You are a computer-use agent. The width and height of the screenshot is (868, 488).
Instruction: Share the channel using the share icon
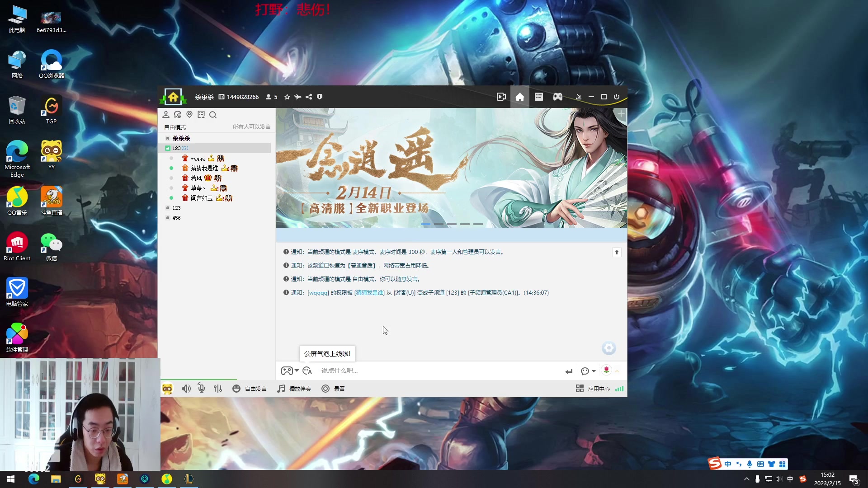point(309,97)
